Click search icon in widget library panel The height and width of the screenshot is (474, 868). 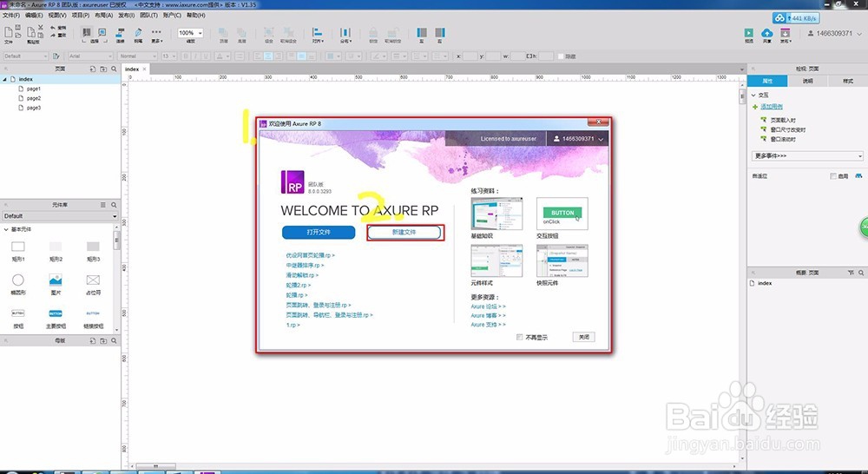(114, 205)
